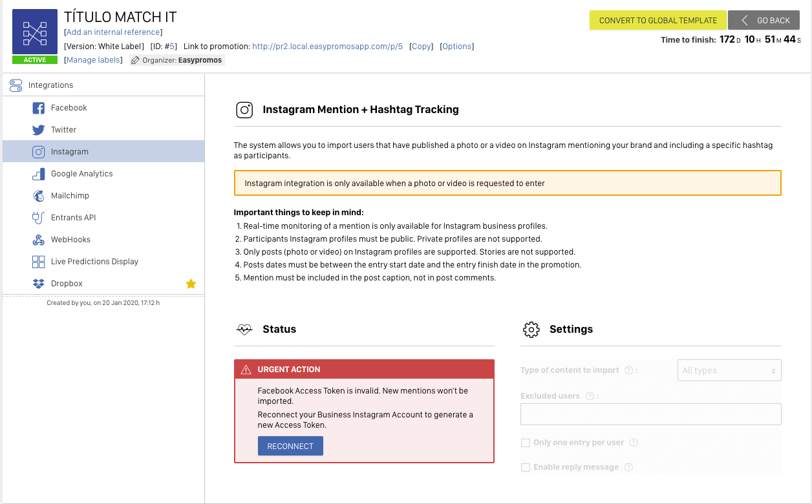Click the Match It promotion logo icon
This screenshot has width=812, height=504.
[x=35, y=32]
